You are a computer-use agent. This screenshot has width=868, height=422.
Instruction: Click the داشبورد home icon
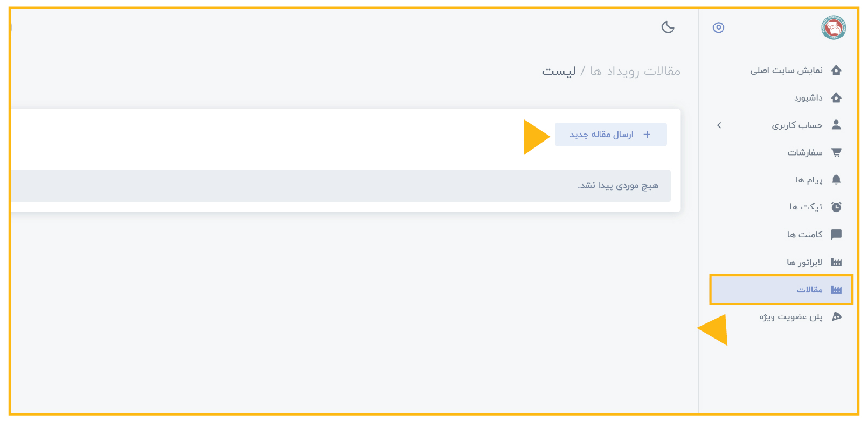click(x=836, y=97)
